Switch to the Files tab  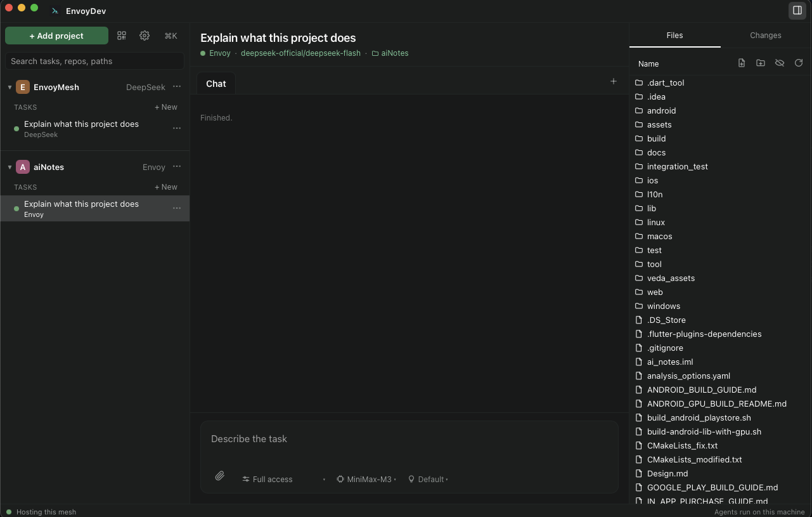[674, 36]
